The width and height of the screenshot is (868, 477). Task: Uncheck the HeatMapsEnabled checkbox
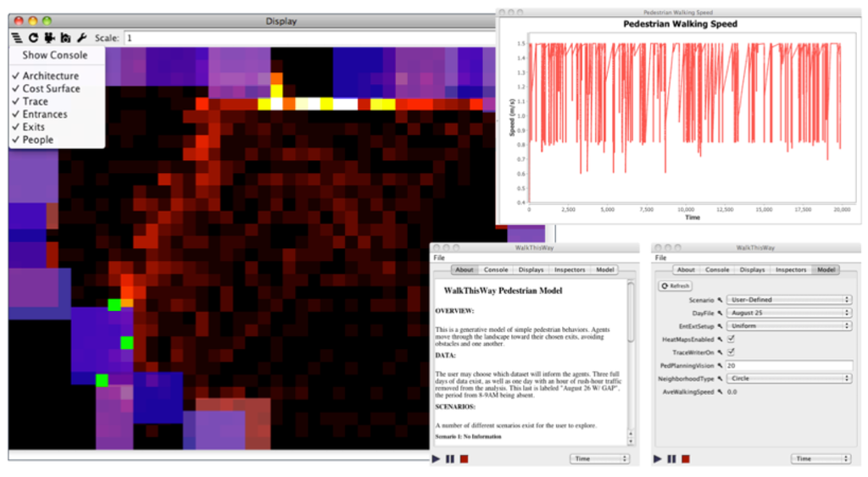click(x=731, y=339)
